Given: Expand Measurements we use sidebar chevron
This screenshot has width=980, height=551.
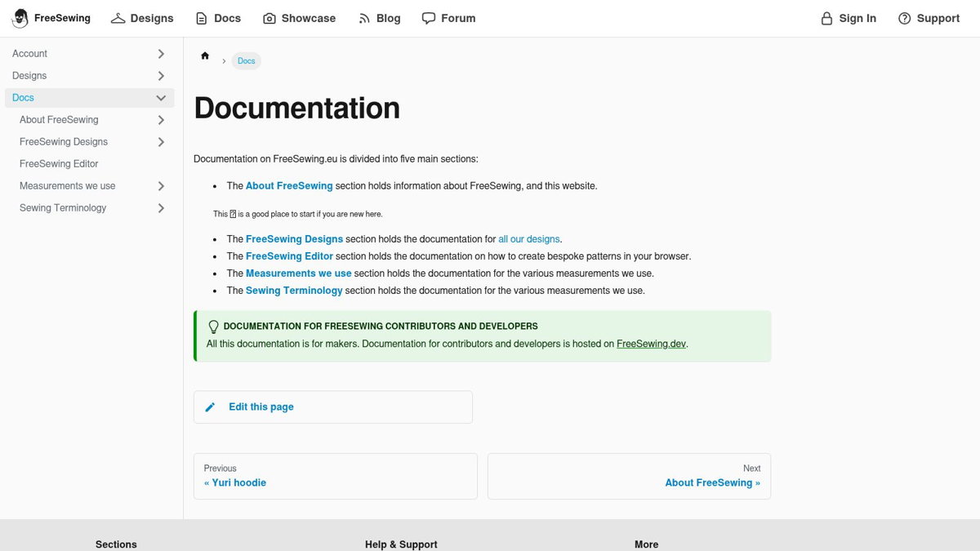Looking at the screenshot, I should point(161,185).
